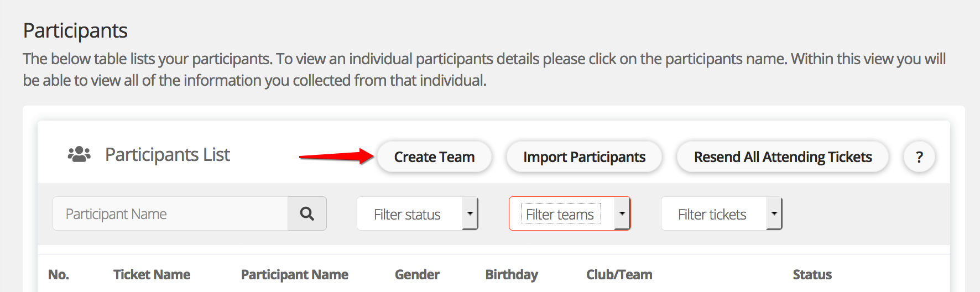The height and width of the screenshot is (292, 980).
Task: Click the magnifying glass search icon
Action: 307,213
